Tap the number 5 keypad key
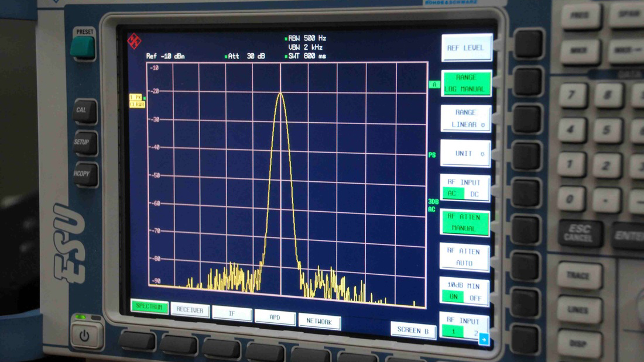 pos(608,131)
